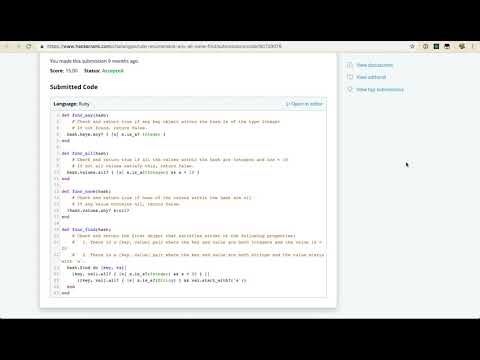Open the browser profile avatar
The width and height of the screenshot is (480, 360).
point(462,46)
